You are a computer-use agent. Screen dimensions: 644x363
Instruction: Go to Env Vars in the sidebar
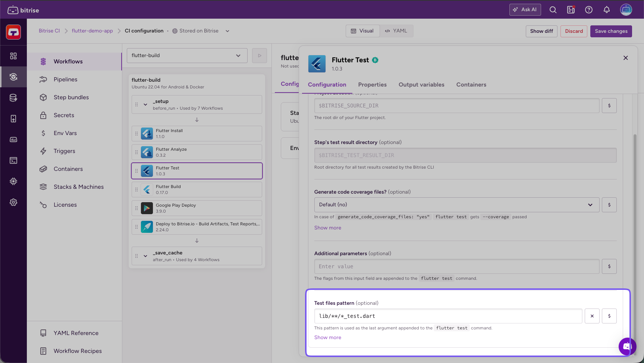[x=75, y=133]
